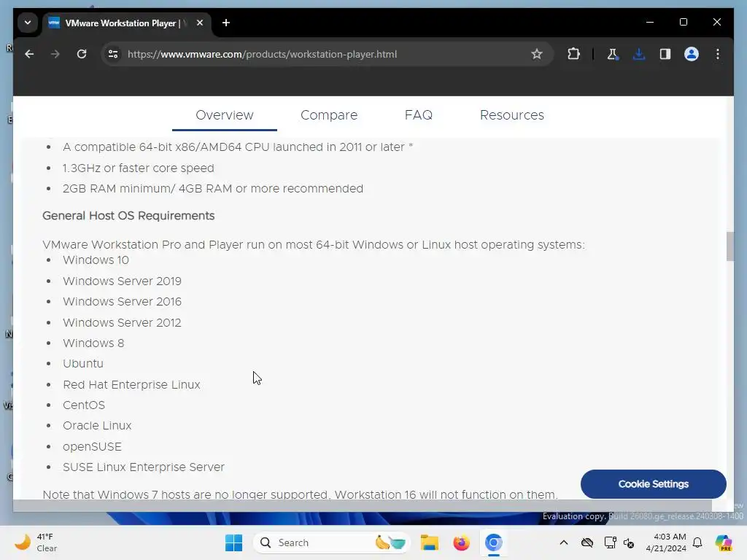Open File Explorer from the taskbar
This screenshot has height=560, width=747.
[429, 542]
